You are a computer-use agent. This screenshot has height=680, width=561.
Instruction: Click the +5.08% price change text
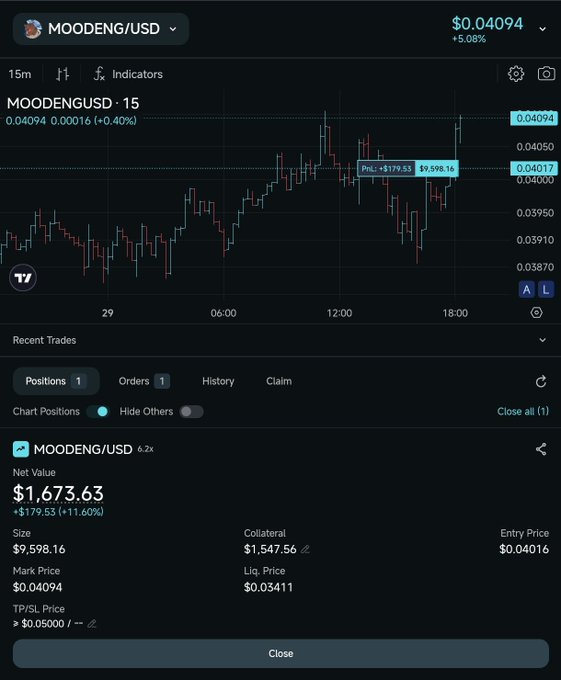(x=469, y=39)
